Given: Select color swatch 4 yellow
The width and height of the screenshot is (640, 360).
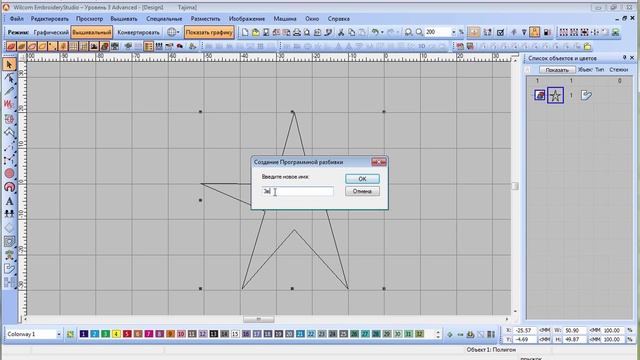Looking at the screenshot, I should (x=116, y=334).
